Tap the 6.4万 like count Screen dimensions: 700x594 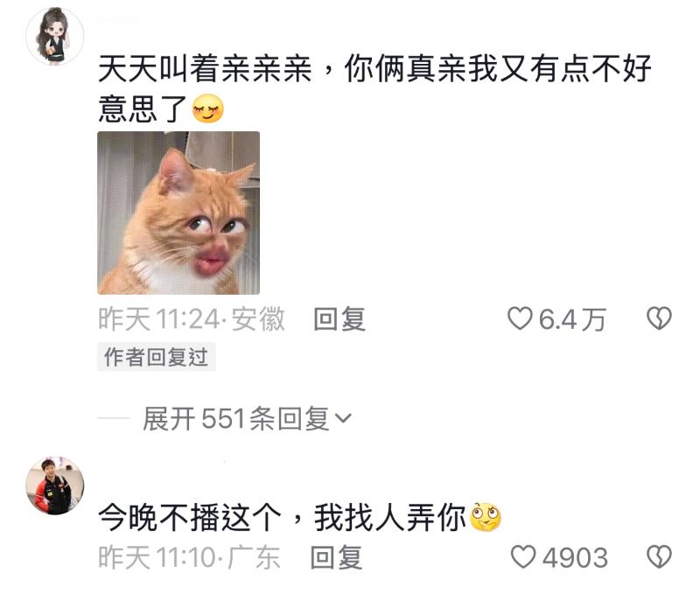tap(572, 319)
